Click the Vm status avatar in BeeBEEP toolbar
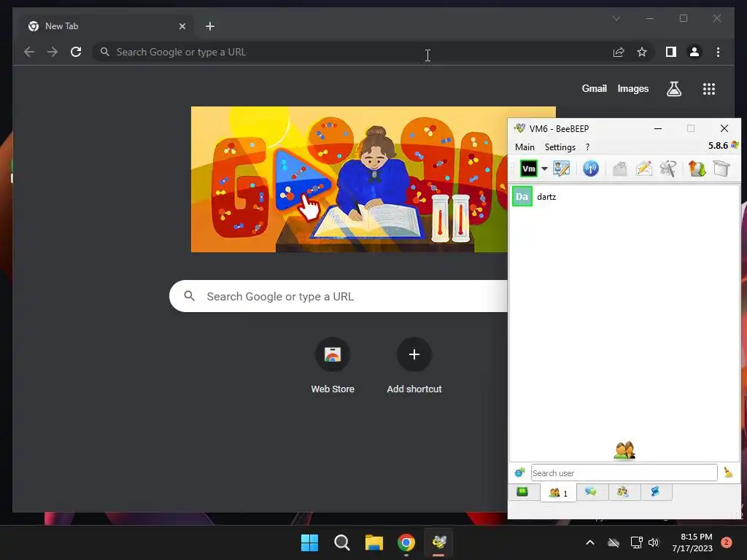The height and width of the screenshot is (560, 747). point(528,168)
